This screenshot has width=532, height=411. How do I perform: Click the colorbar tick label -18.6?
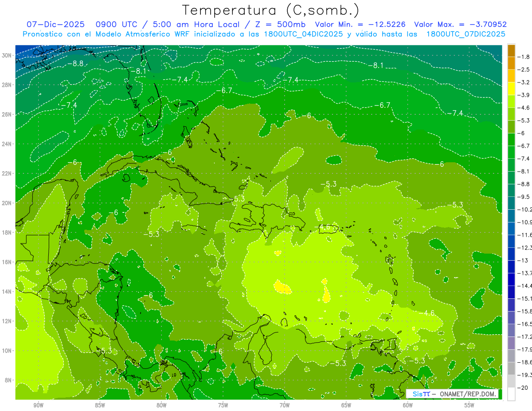click(525, 362)
